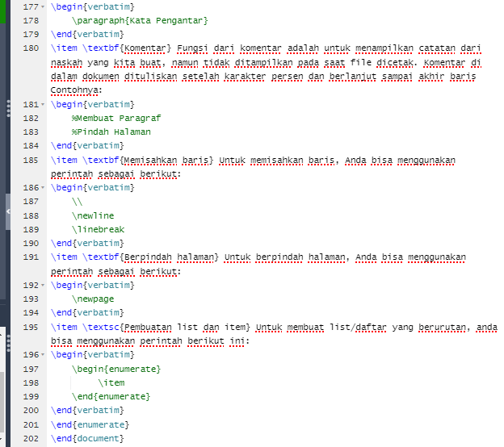This screenshot has width=504, height=447.
Task: Click line number 185 in the gutter
Action: [31, 161]
